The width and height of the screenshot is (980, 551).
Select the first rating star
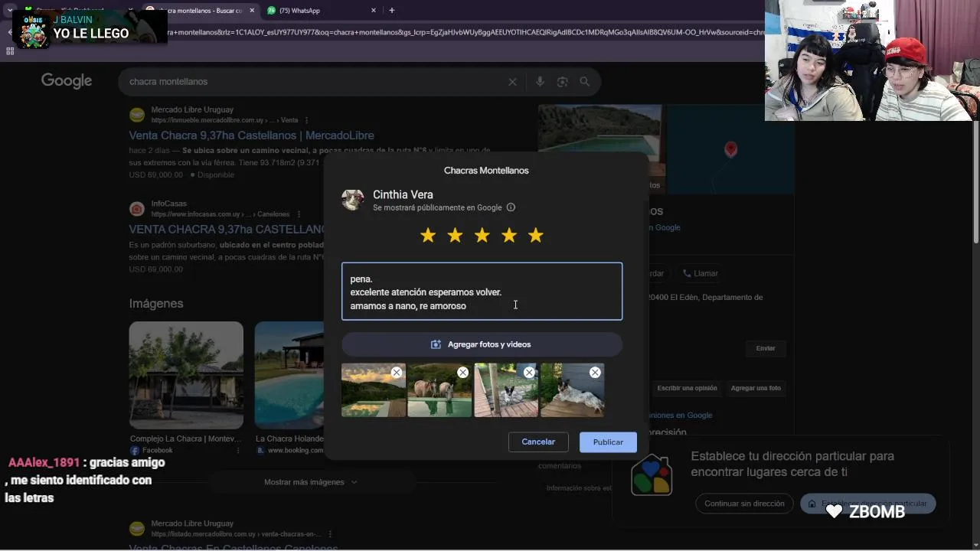428,236
